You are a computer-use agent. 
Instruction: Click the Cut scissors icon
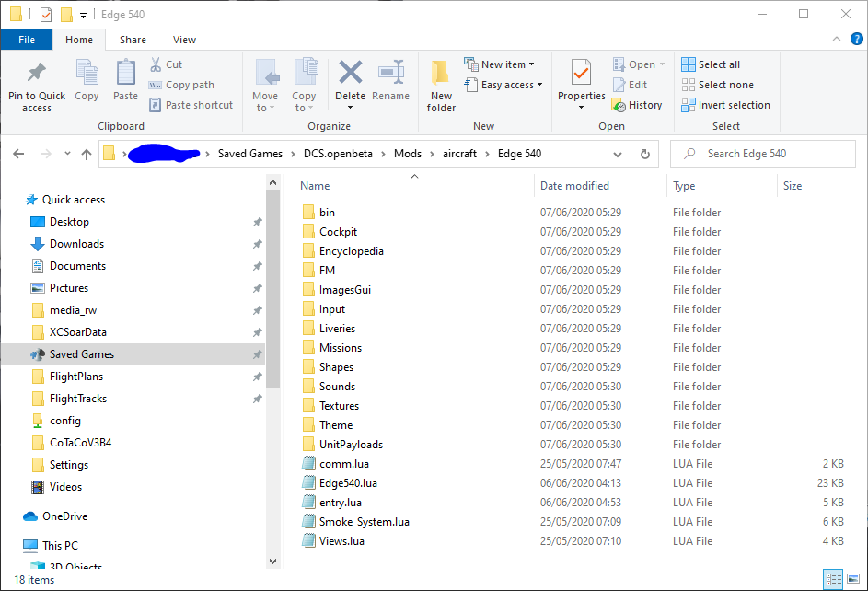[156, 64]
